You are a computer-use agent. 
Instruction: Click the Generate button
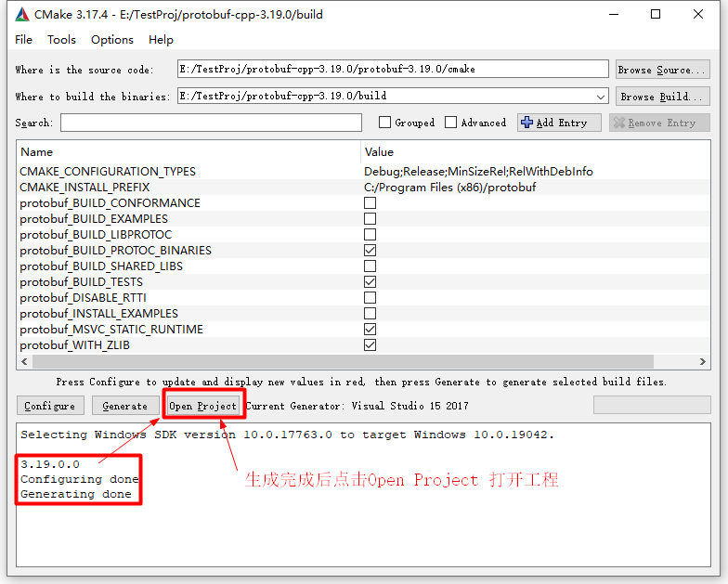(x=124, y=406)
